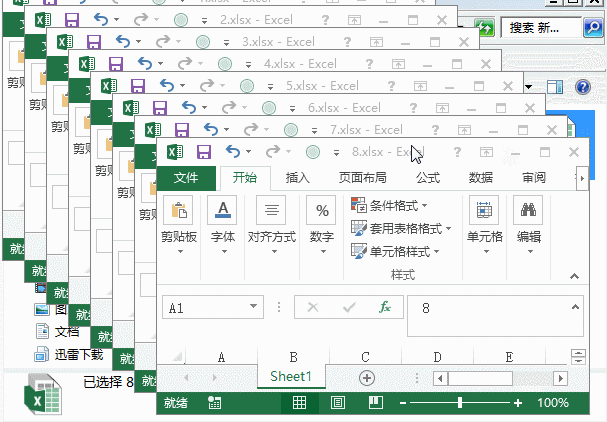Image resolution: width=607 pixels, height=422 pixels.
Task: Open the 对齐方式 alignment group
Action: pyautogui.click(x=272, y=225)
